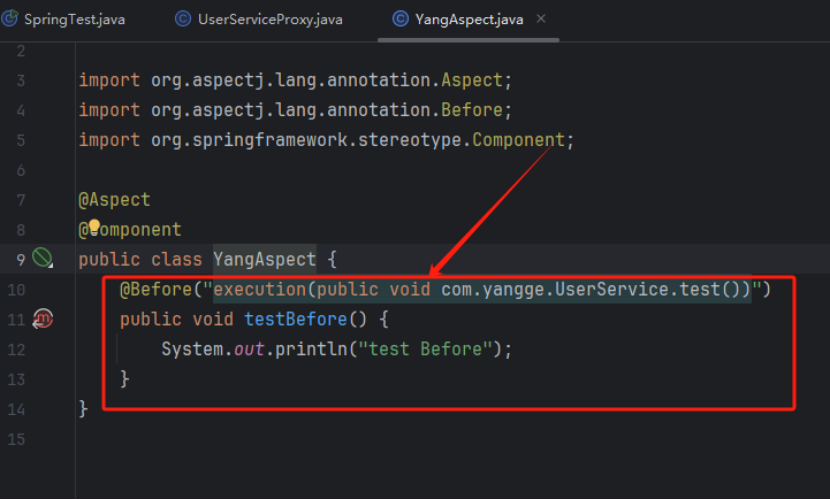Click the println call on line 12
This screenshot has width=830, height=500.
tap(311, 349)
